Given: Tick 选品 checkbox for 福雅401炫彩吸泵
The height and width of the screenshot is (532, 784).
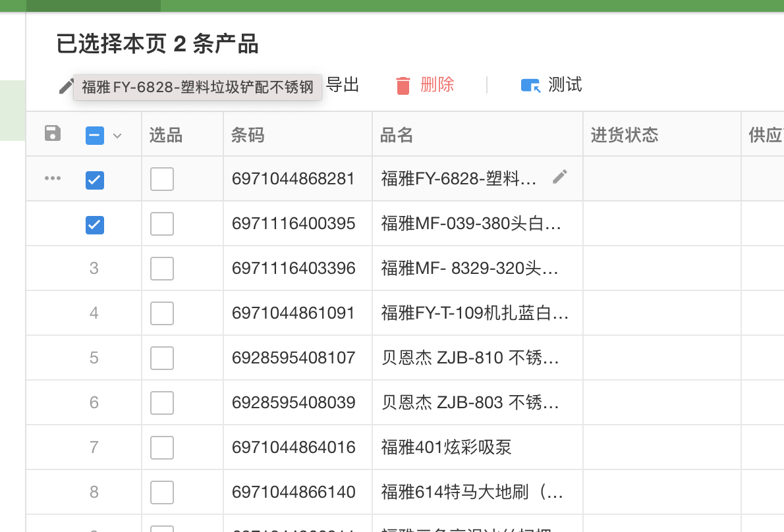Looking at the screenshot, I should pos(162,448).
